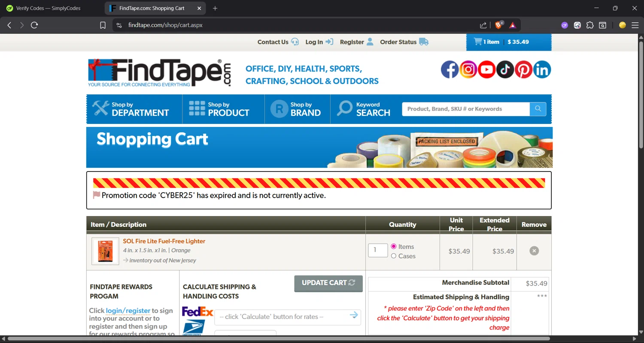Click Keyword Search menu item

(364, 109)
